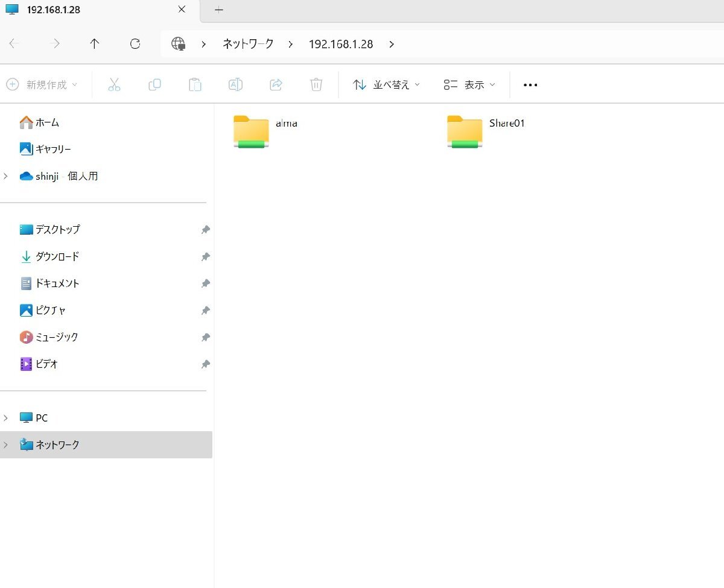The width and height of the screenshot is (724, 588).
Task: Select PC in navigation pane
Action: click(34, 417)
